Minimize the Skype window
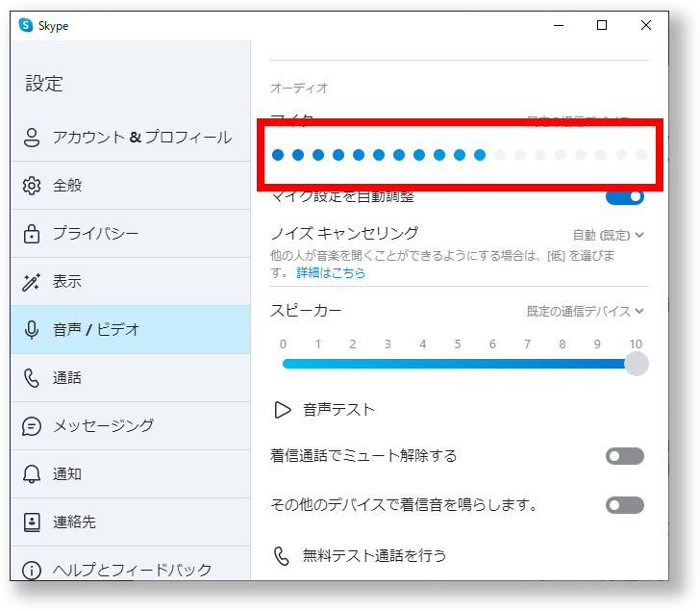The image size is (700, 611). [x=559, y=25]
